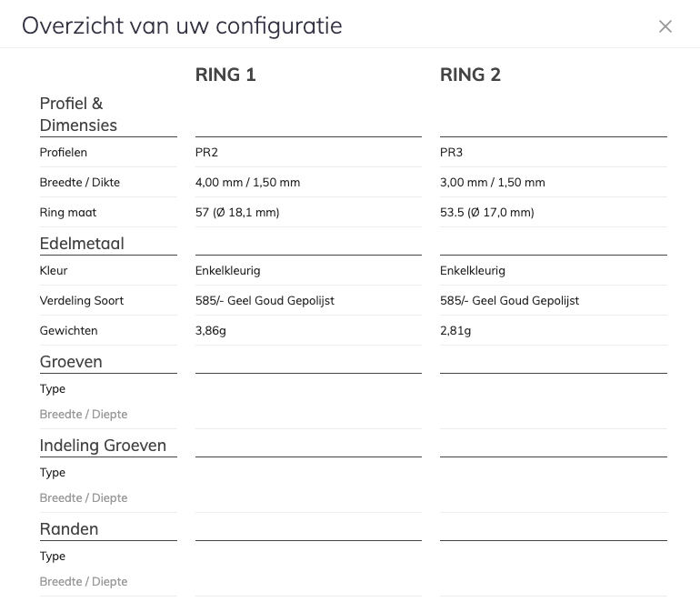
Task: Click the 2,81g weight value
Action: click(x=455, y=331)
